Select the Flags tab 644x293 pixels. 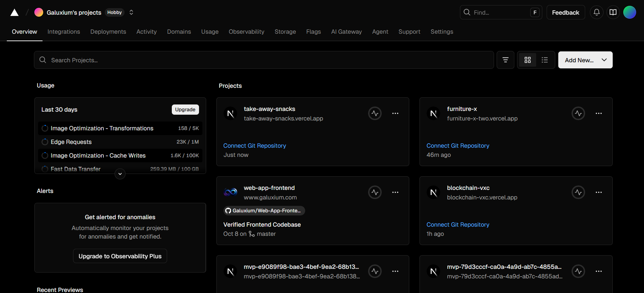coord(313,32)
